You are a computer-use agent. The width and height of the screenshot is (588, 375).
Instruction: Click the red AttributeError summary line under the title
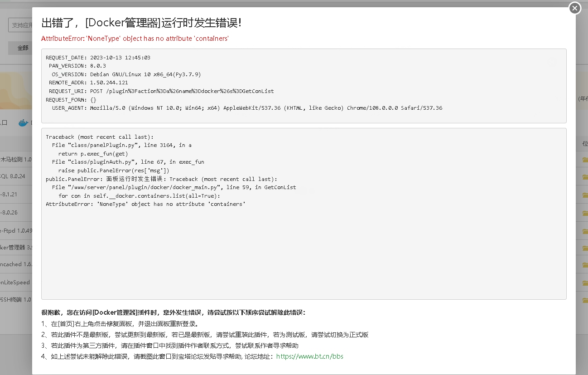(135, 39)
